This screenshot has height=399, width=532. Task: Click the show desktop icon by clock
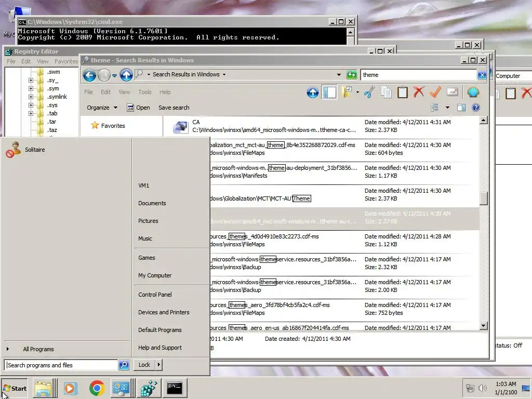tap(526, 388)
